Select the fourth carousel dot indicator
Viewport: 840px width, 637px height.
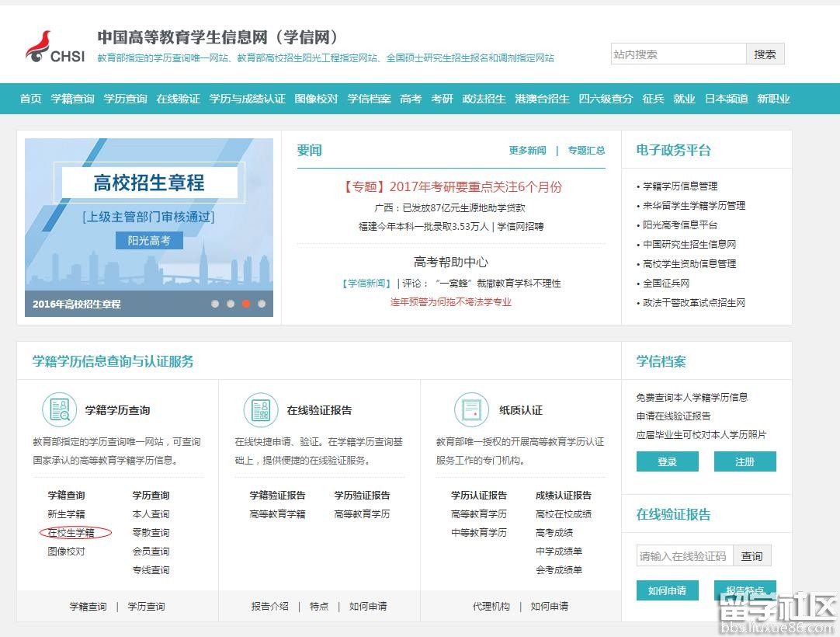[x=262, y=304]
